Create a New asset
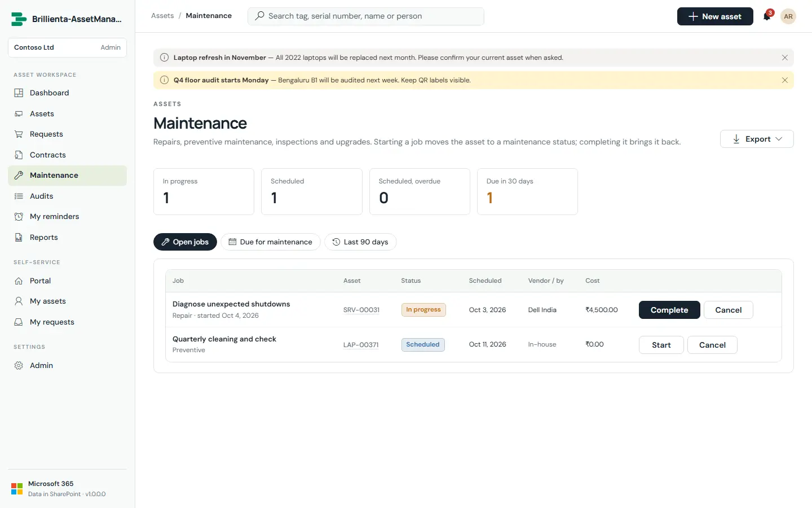Image resolution: width=812 pixels, height=508 pixels. pyautogui.click(x=715, y=16)
